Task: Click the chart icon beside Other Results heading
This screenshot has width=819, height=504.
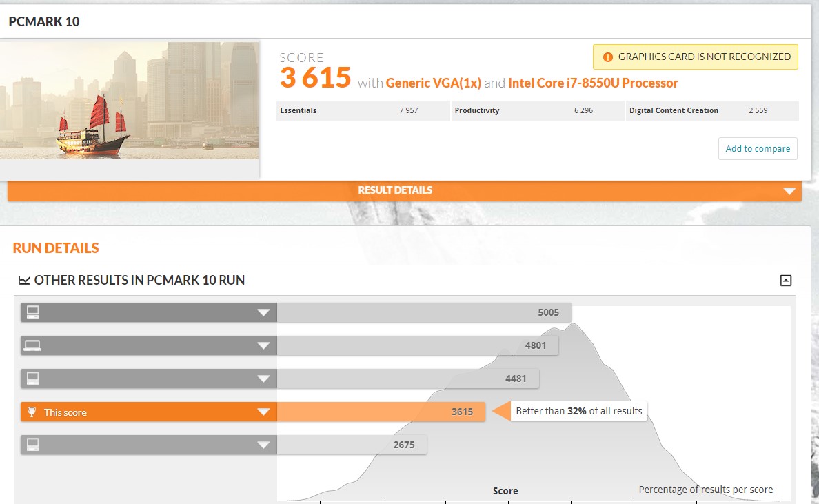Action: (x=24, y=281)
